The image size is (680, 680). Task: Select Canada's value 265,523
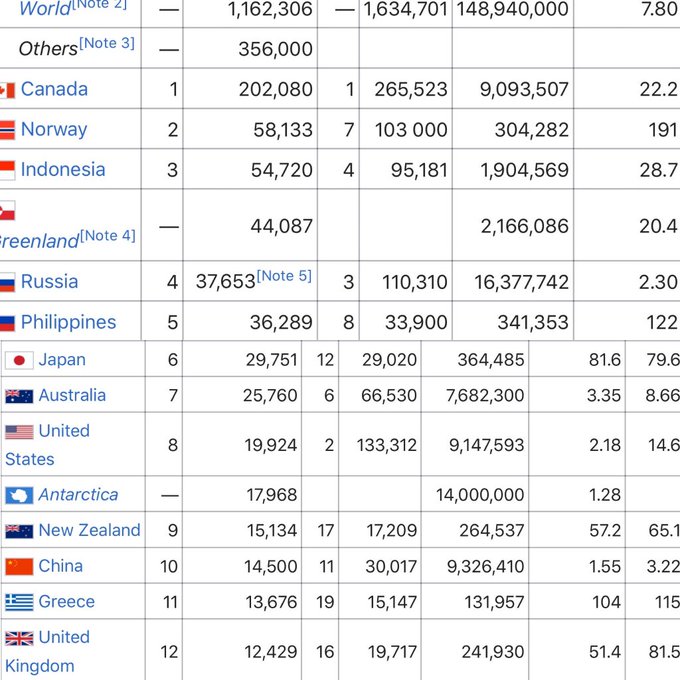[411, 89]
